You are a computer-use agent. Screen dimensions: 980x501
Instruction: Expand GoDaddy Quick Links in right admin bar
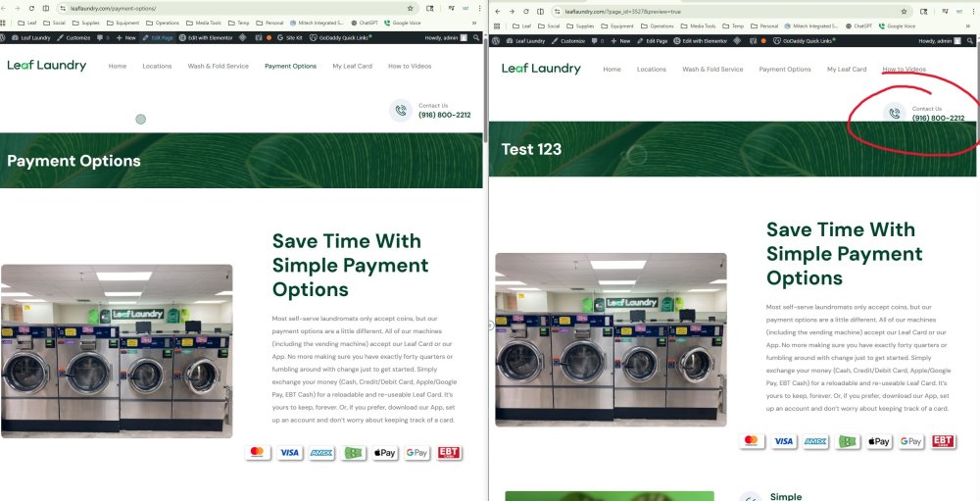click(x=805, y=41)
